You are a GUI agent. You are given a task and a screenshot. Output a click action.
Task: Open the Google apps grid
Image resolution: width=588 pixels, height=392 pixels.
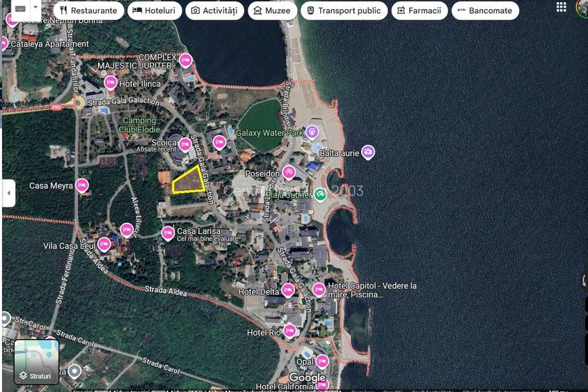[x=561, y=8]
